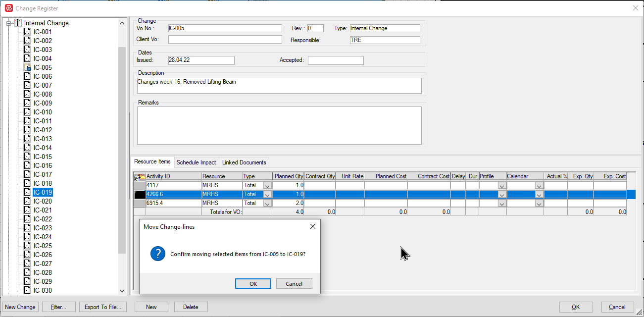The height and width of the screenshot is (317, 644).
Task: Click the Remarks text area
Action: pos(279,125)
